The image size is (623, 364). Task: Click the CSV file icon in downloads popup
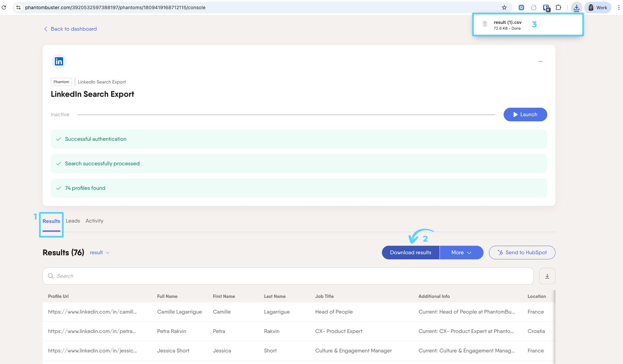pyautogui.click(x=485, y=24)
